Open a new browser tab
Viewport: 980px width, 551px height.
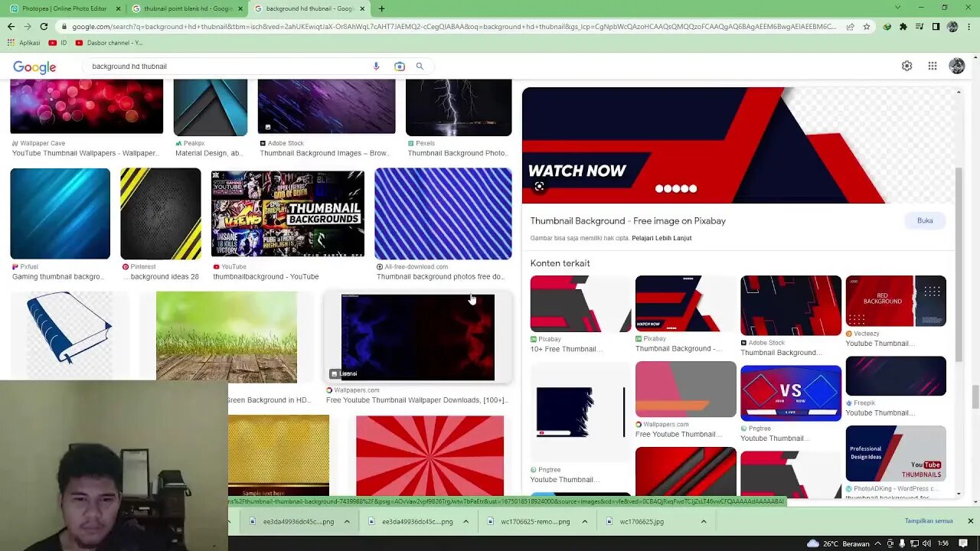381,8
